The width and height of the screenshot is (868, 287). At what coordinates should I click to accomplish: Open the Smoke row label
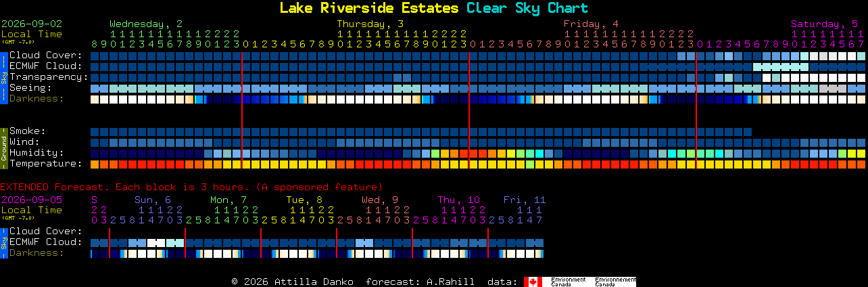[27, 131]
